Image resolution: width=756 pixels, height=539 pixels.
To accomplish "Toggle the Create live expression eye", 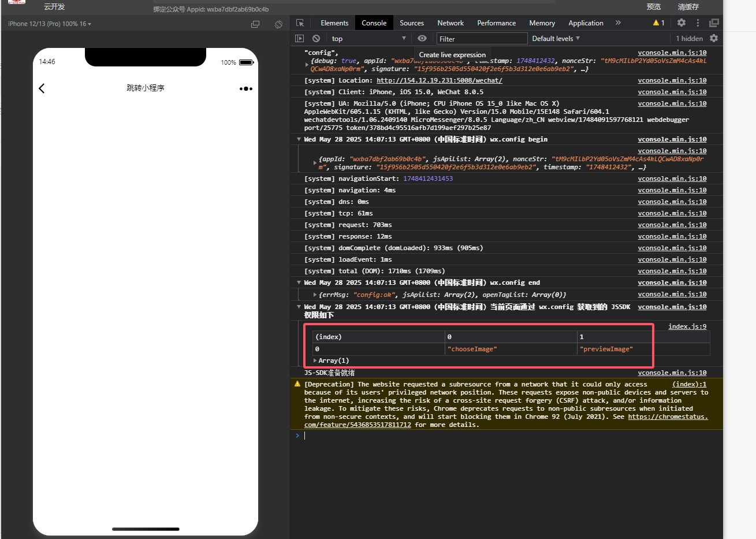I will point(422,38).
